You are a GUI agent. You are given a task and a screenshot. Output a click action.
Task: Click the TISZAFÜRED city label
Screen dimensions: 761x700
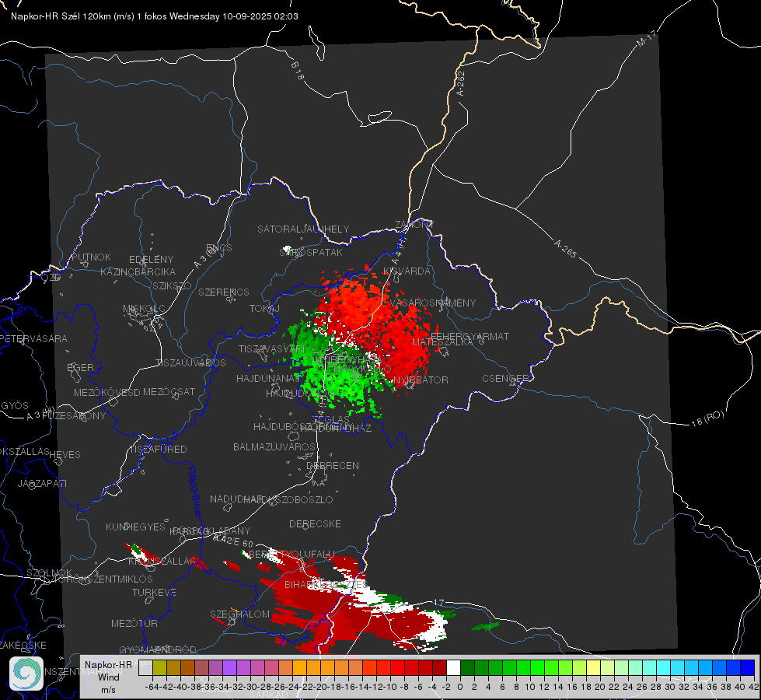tap(159, 450)
